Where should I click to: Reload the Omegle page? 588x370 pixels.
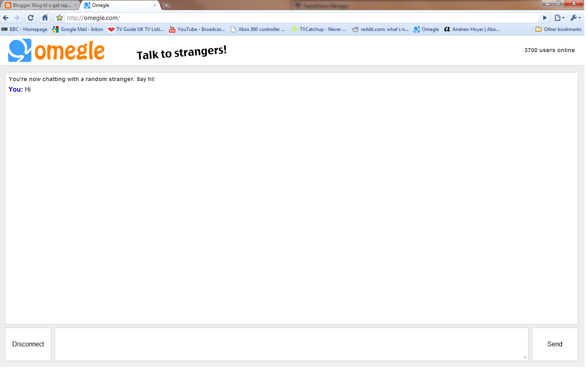click(31, 18)
